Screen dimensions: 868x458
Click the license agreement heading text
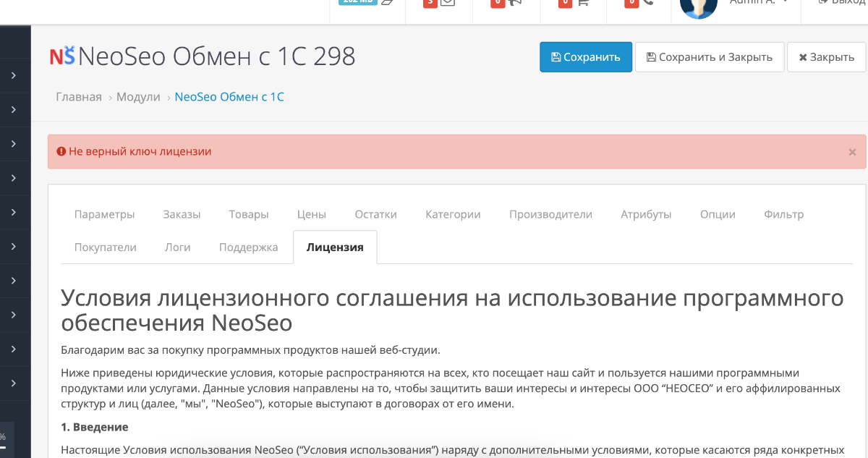pyautogui.click(x=452, y=310)
